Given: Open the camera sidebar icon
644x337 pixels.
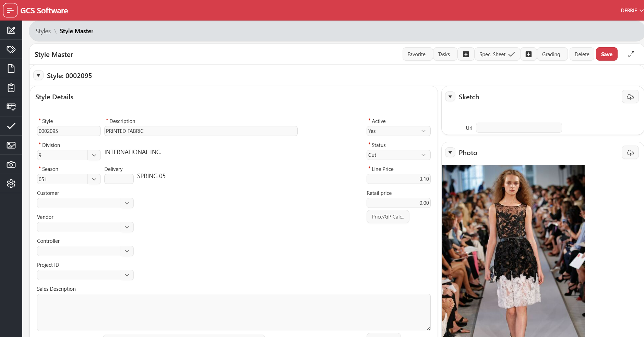Looking at the screenshot, I should (11, 164).
